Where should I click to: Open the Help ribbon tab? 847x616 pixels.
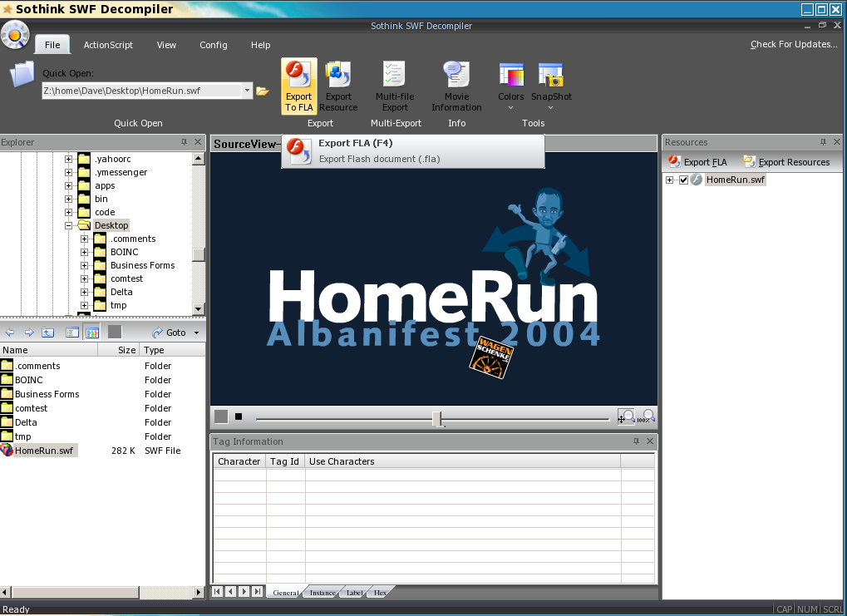click(260, 45)
